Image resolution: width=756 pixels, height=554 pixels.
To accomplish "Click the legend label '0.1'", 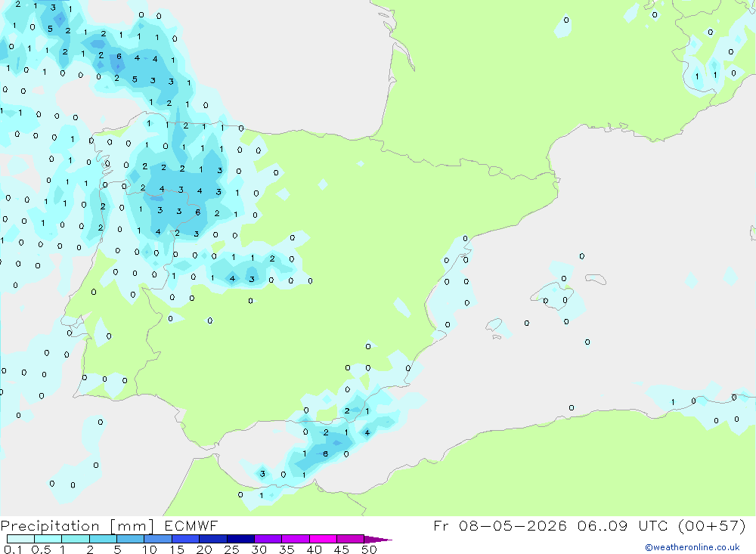I will (x=13, y=549).
